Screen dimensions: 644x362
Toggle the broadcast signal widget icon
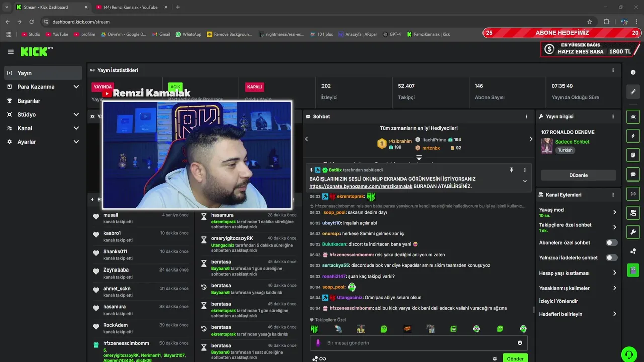[x=633, y=194]
